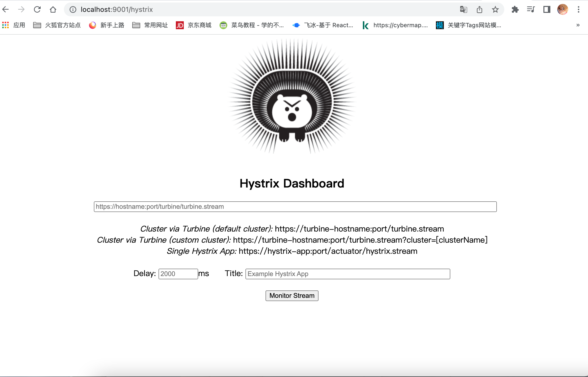Viewport: 588px width, 377px height.
Task: Open the Extensions puzzle icon
Action: [x=515, y=9]
